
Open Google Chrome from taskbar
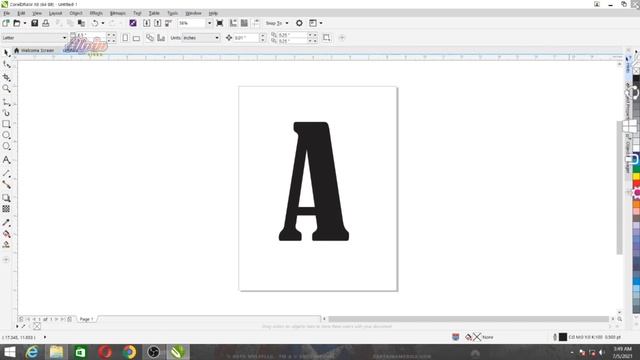pyautogui.click(x=129, y=352)
